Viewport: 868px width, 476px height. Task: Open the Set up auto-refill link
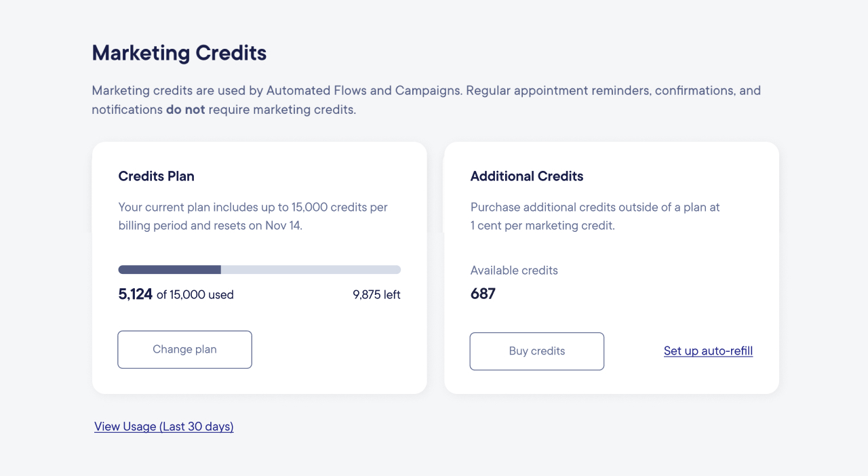[708, 351]
